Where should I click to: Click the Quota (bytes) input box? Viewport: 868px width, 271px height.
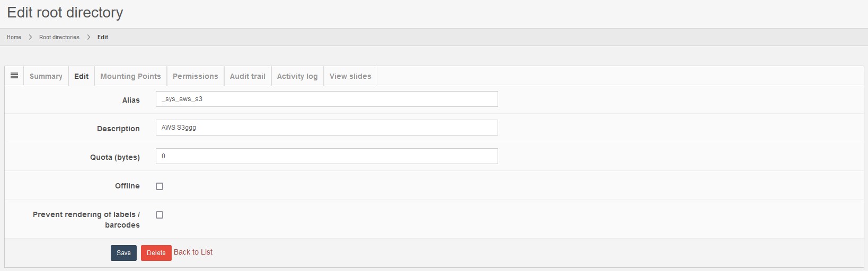(x=326, y=156)
